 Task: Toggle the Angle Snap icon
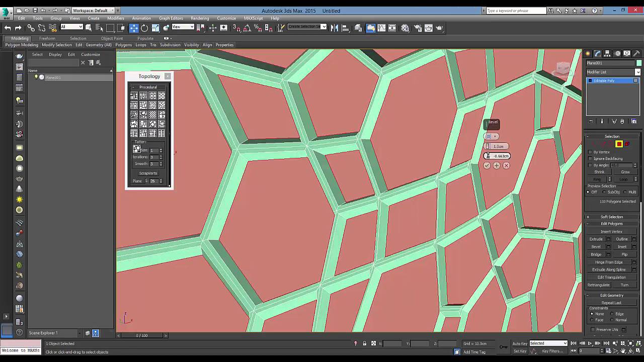[x=247, y=28]
